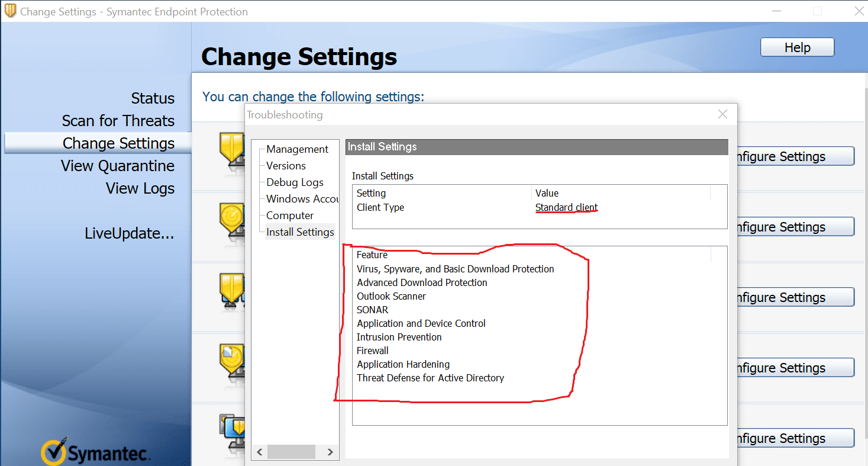Open View Quarantine
Image resolution: width=868 pixels, height=466 pixels.
coord(118,166)
